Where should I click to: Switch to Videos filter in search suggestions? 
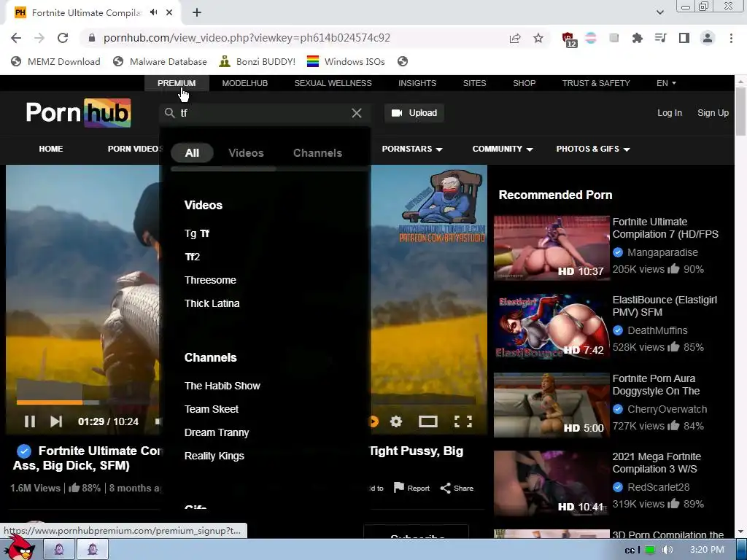click(x=246, y=153)
